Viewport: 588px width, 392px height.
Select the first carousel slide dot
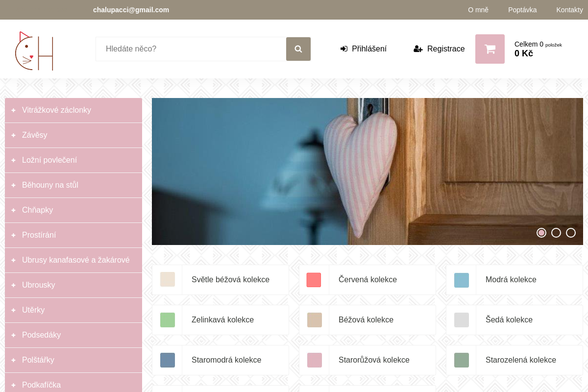[541, 233]
